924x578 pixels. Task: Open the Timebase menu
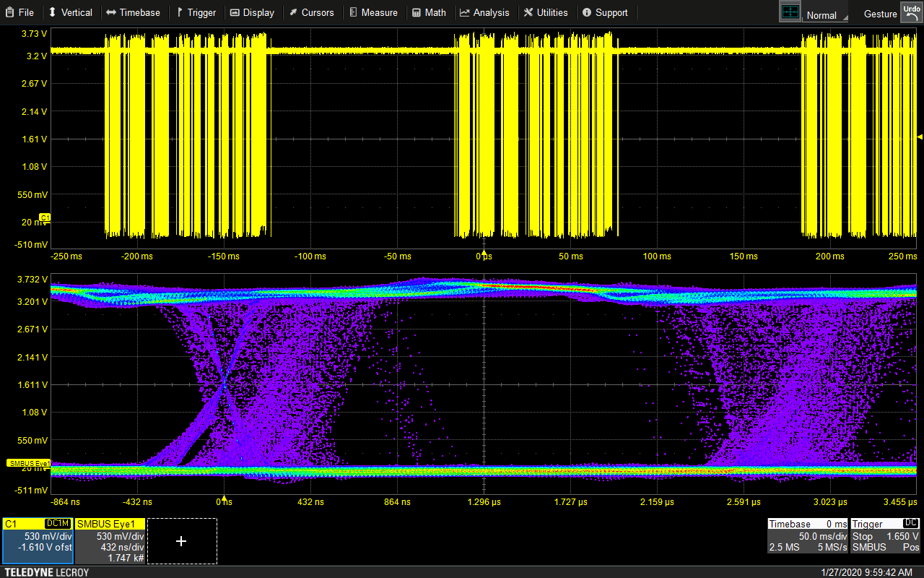point(133,12)
